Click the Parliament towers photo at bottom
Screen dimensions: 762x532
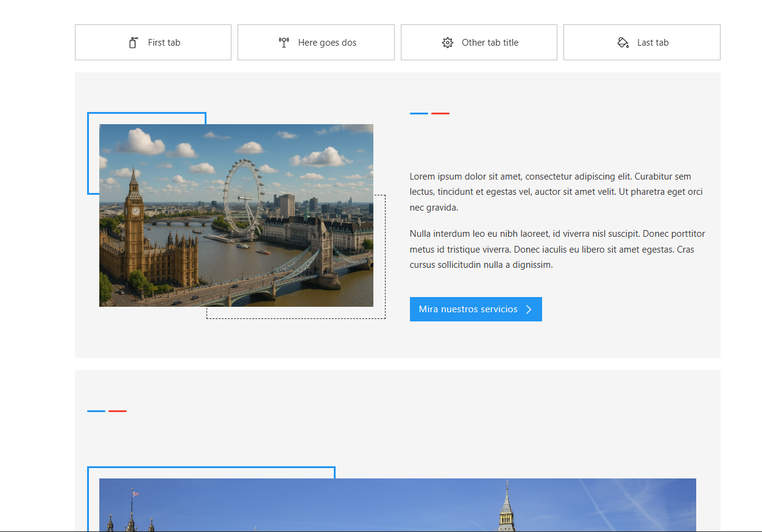point(397,505)
